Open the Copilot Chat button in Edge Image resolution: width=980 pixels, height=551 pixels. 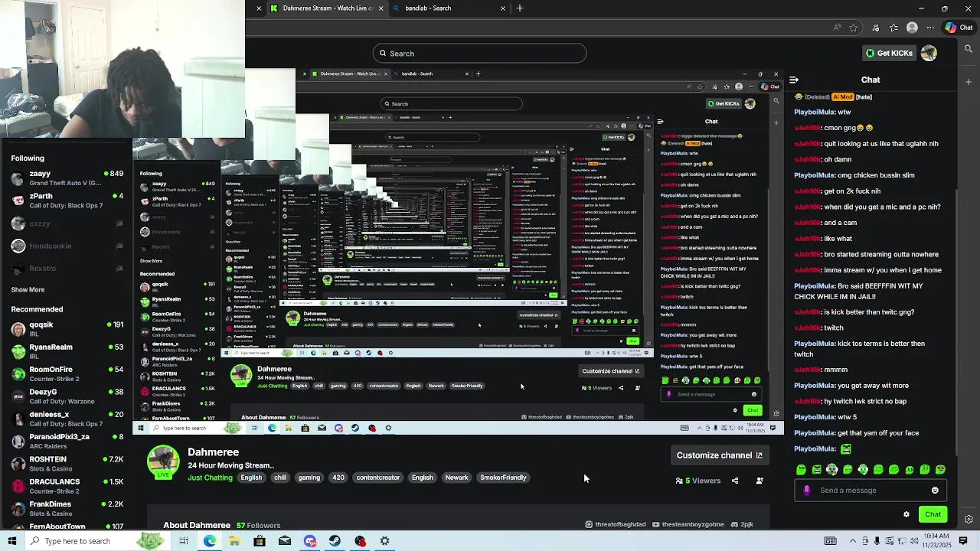click(959, 28)
